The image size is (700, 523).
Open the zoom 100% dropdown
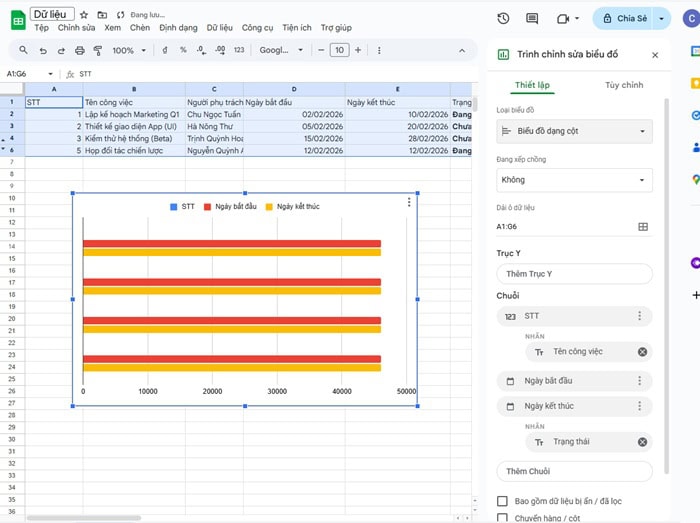[128, 50]
